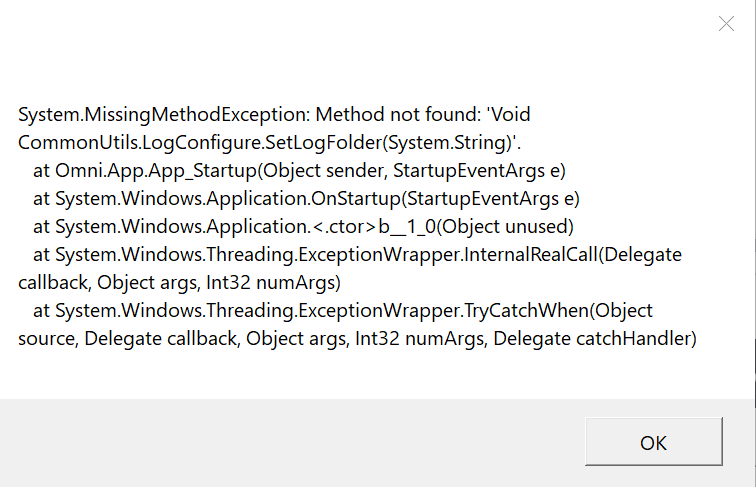Click the Omni.App.App_Startup stack line
Image resolution: width=756 pixels, height=487 pixels.
(299, 171)
